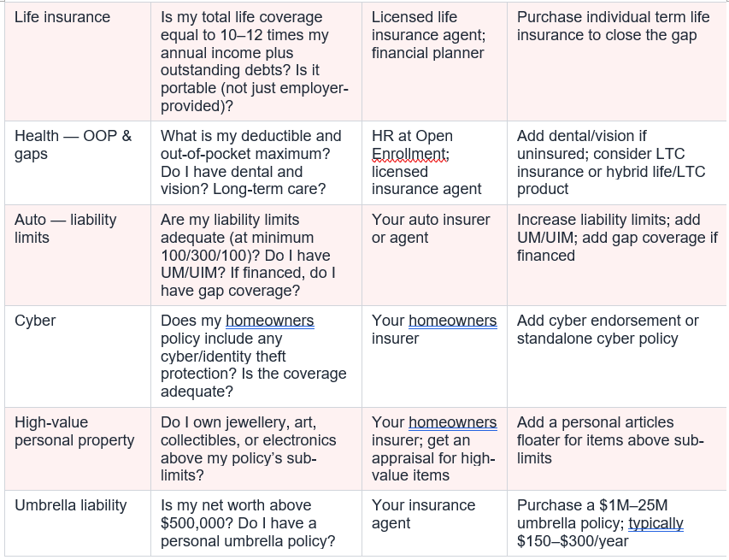The image size is (729, 560).
Task: Select the 'Umbrella liability' cell
Action: tap(78, 523)
